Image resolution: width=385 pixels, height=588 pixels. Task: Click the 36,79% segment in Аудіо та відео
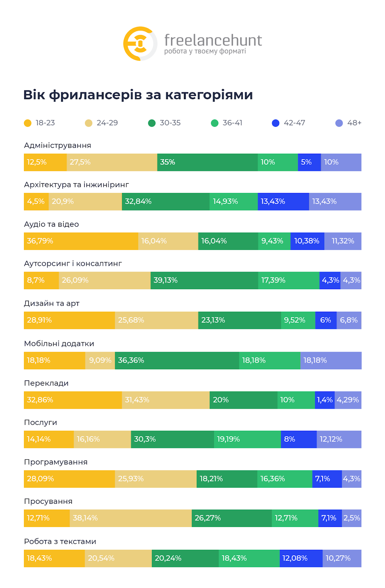pos(81,241)
